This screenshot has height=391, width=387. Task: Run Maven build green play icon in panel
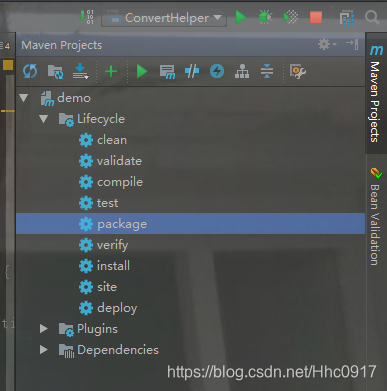142,71
